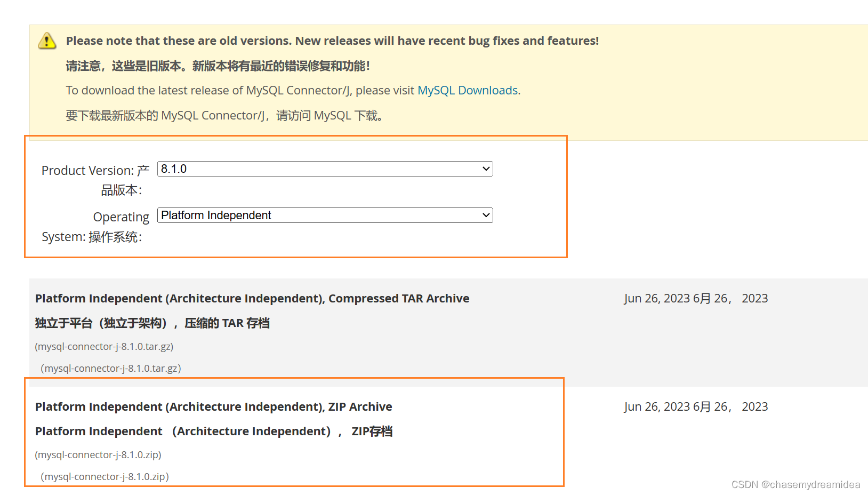Click the Chinese translation of the warning headline
868x495 pixels.
(x=218, y=66)
